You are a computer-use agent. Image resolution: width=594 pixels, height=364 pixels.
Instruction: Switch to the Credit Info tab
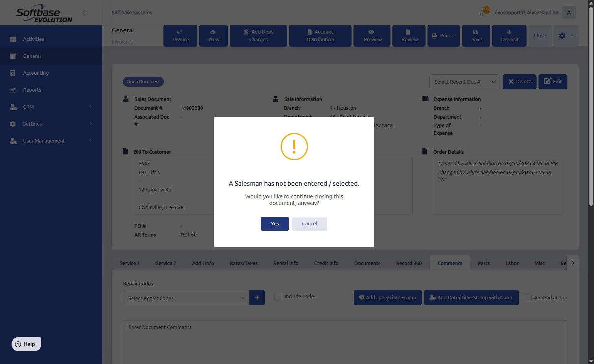(326, 263)
